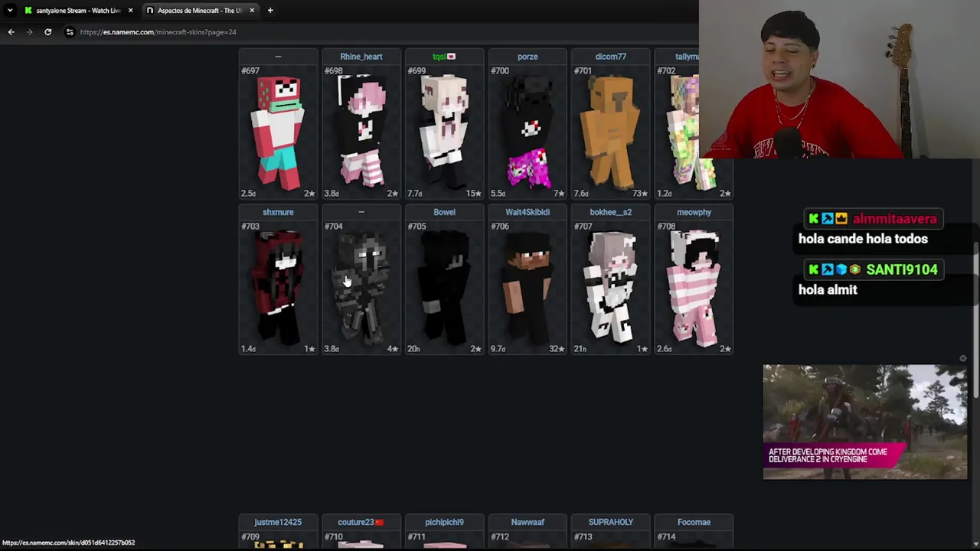Click the 73 star count on skin #701
This screenshot has width=980, height=551.
coord(639,194)
